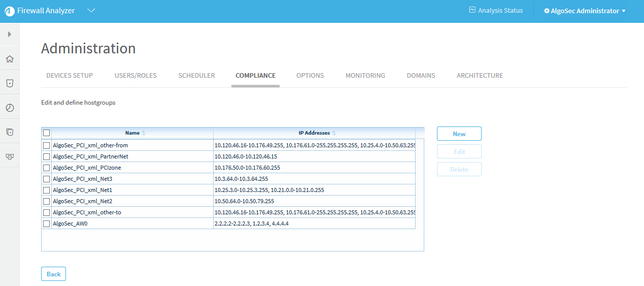Screen dimensions: 644x286
Task: Open the bottom linked-devices sidebar icon
Action: 10,156
